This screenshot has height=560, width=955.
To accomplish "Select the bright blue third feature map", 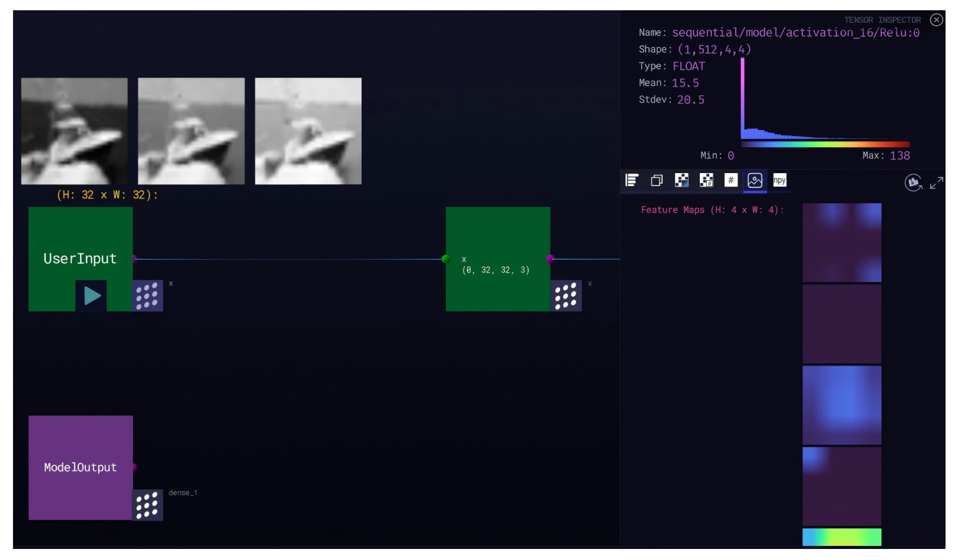I will click(842, 405).
